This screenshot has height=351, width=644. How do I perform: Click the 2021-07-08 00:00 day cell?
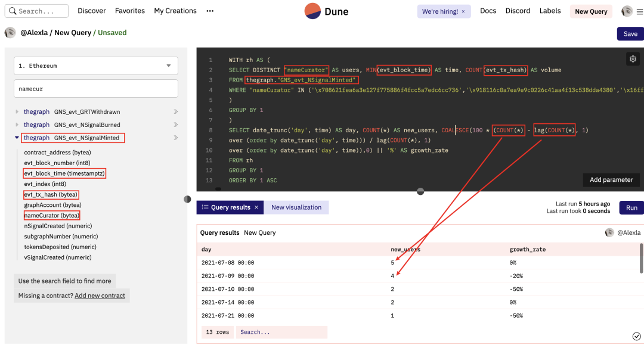[228, 263]
